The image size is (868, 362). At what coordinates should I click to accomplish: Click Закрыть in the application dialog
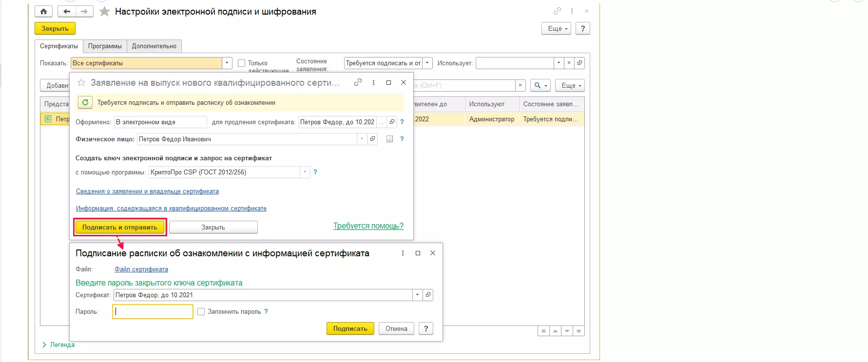point(213,227)
